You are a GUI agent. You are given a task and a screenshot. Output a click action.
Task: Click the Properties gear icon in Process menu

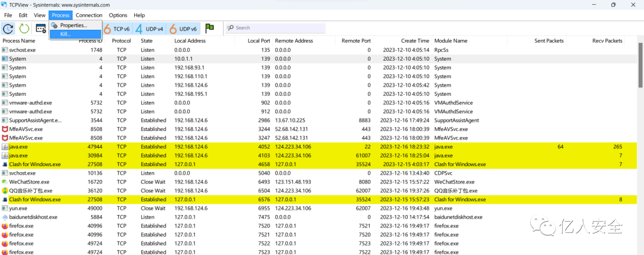coord(54,26)
